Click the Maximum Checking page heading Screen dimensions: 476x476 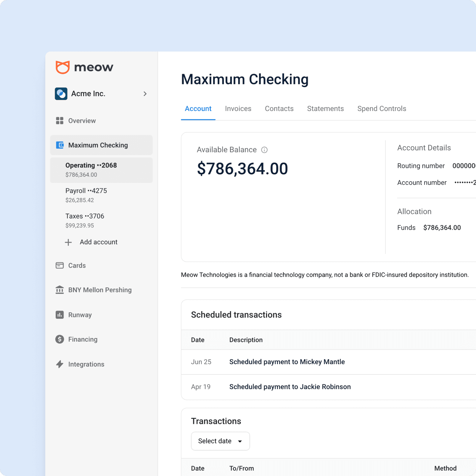(x=245, y=80)
